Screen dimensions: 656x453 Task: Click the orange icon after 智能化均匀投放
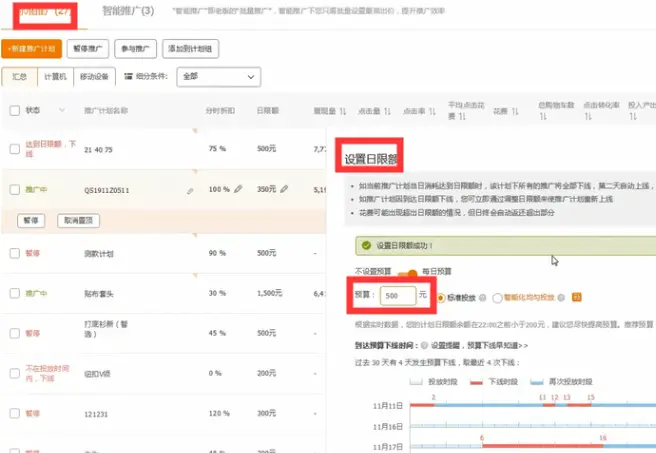[578, 296]
